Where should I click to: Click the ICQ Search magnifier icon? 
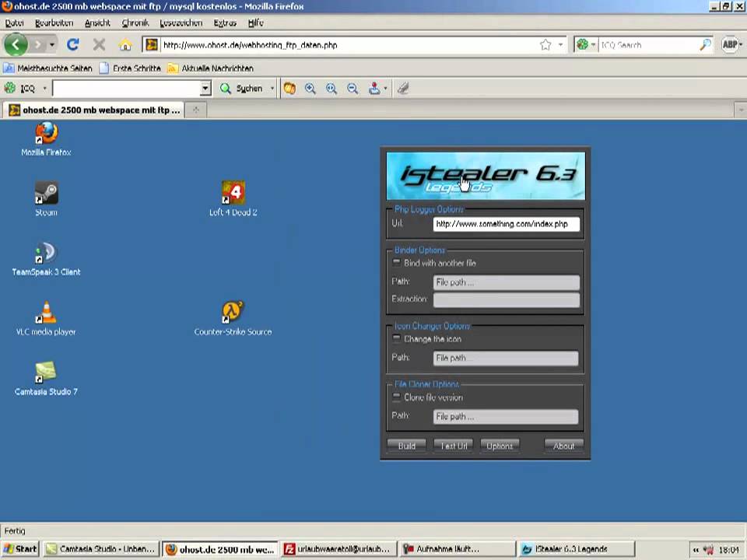[705, 45]
